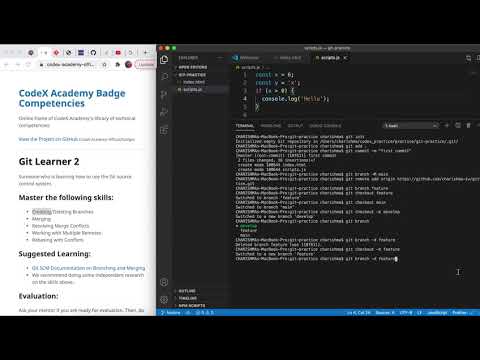This screenshot has height=360, width=480.
Task: Open browser extensions puzzle icon
Action: point(117,65)
